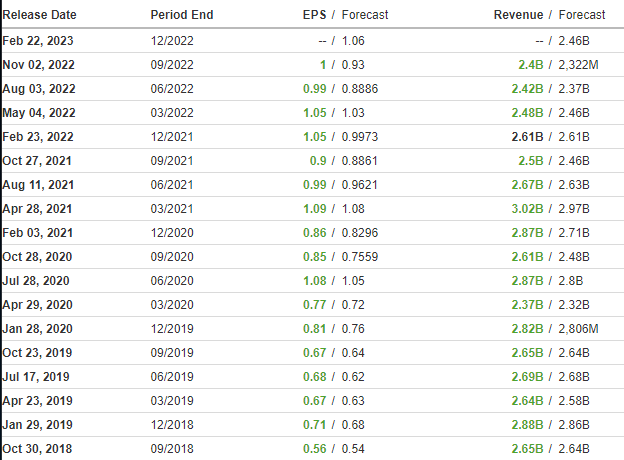Select the revenue 3.02B value
The image size is (624, 460).
pos(527,209)
